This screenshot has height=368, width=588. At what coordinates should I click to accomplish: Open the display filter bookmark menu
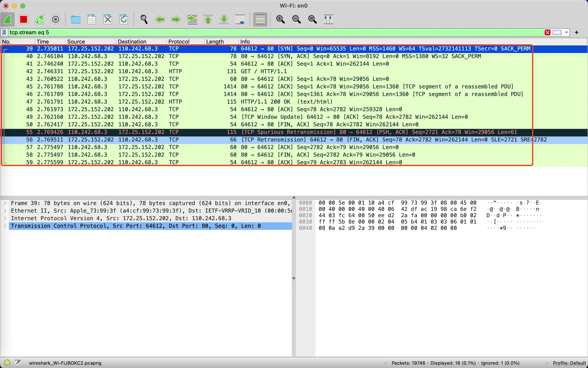pyautogui.click(x=4, y=32)
